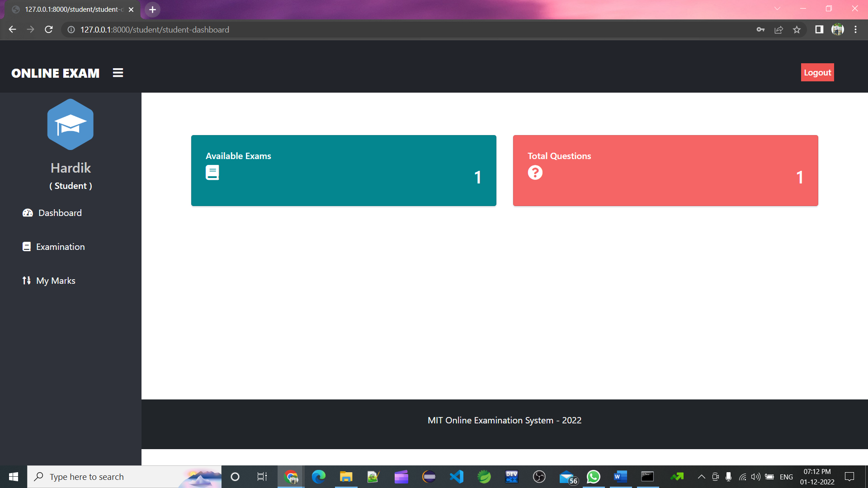Open Visual Studio Code from the taskbar
The image size is (868, 488).
[457, 477]
